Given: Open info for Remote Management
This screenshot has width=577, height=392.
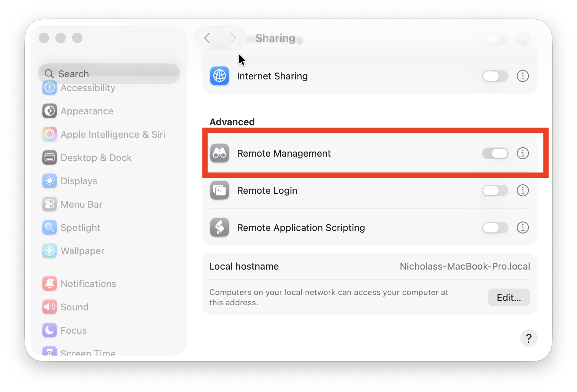Looking at the screenshot, I should pyautogui.click(x=523, y=153).
